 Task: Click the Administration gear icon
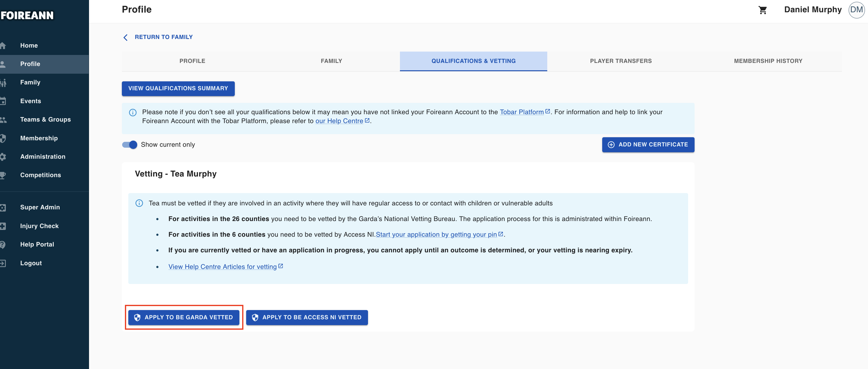click(3, 157)
